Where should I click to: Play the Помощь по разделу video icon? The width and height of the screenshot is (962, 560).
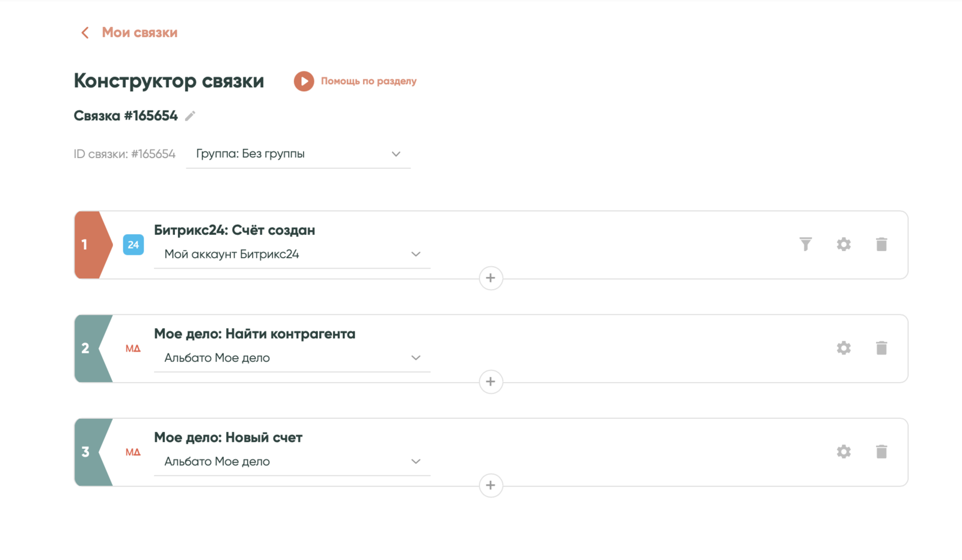tap(304, 81)
